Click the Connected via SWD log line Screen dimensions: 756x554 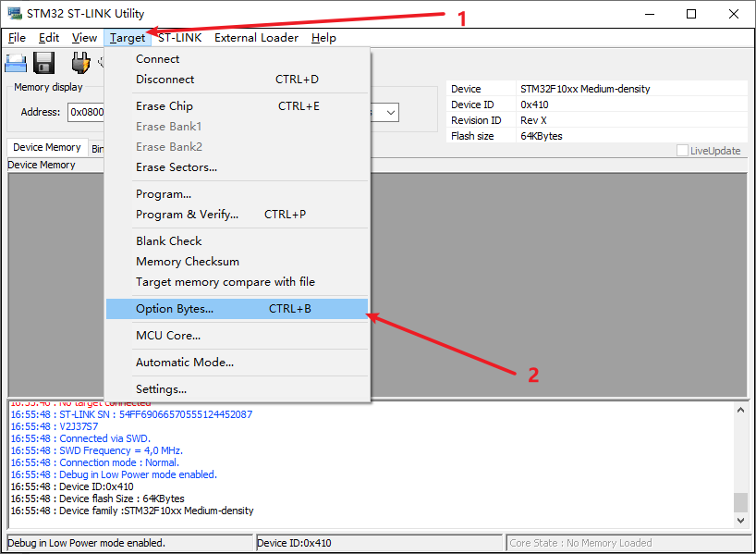pos(80,438)
